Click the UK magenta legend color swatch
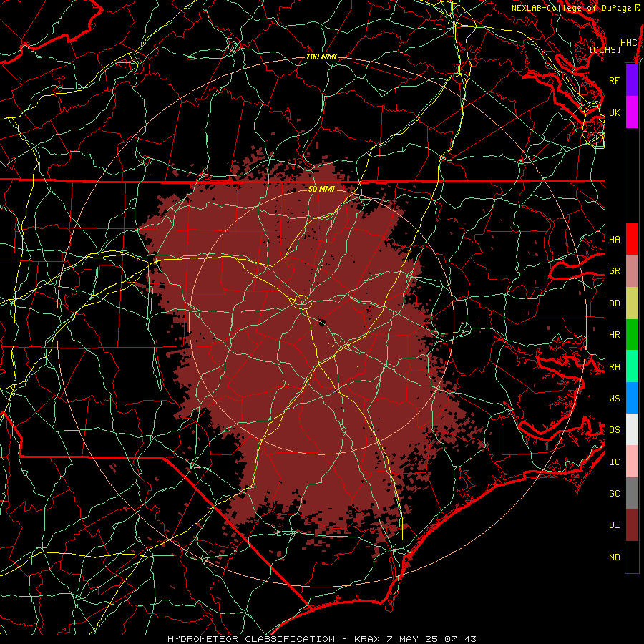 click(632, 112)
